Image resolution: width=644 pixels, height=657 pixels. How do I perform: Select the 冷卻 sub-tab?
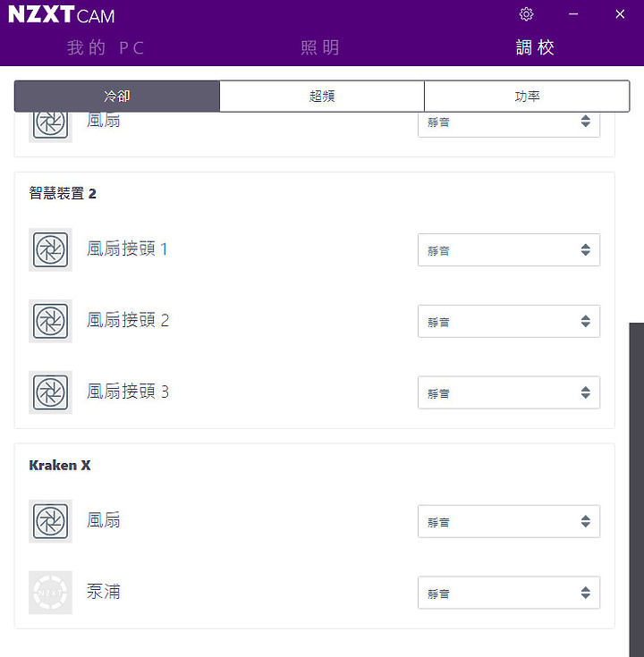117,97
